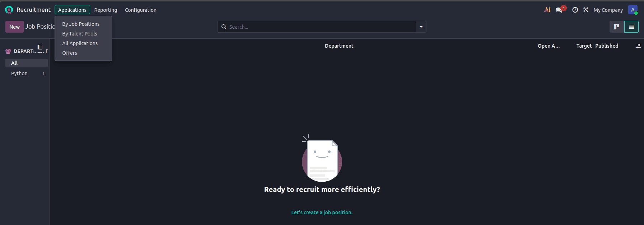Toggle the search filters dropdown arrow
The width and height of the screenshot is (644, 225).
click(x=421, y=27)
